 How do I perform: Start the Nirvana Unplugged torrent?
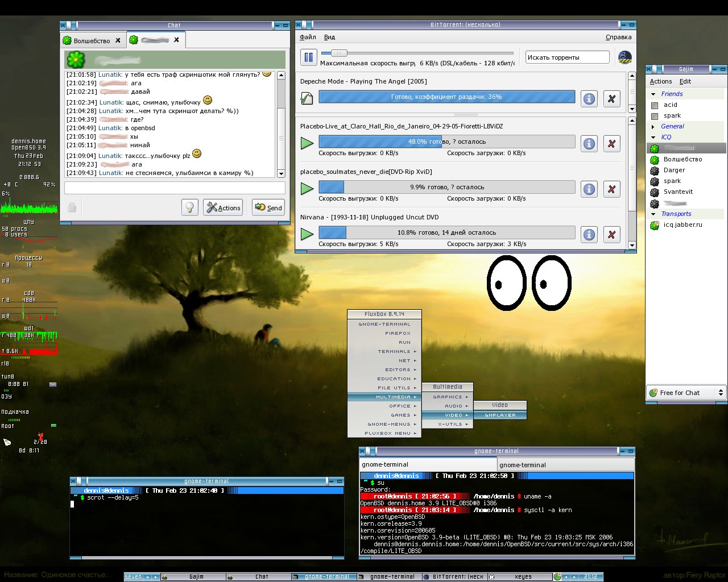307,234
